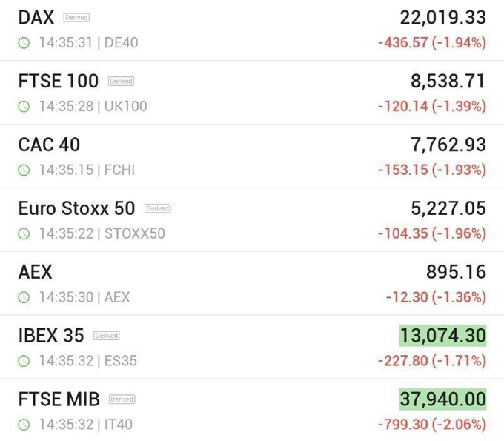Click the clock icon under Euro Stoxx 50
Image resolution: width=504 pixels, height=441 pixels.
(24, 234)
